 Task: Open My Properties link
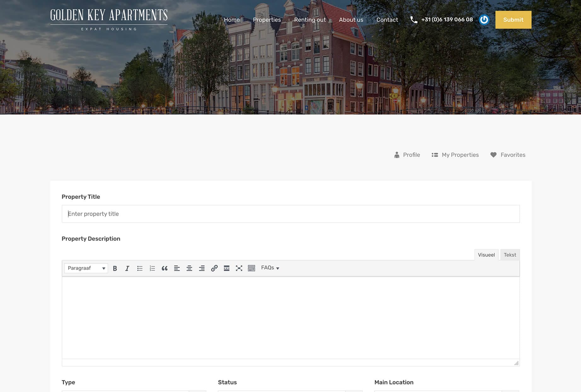[455, 155]
